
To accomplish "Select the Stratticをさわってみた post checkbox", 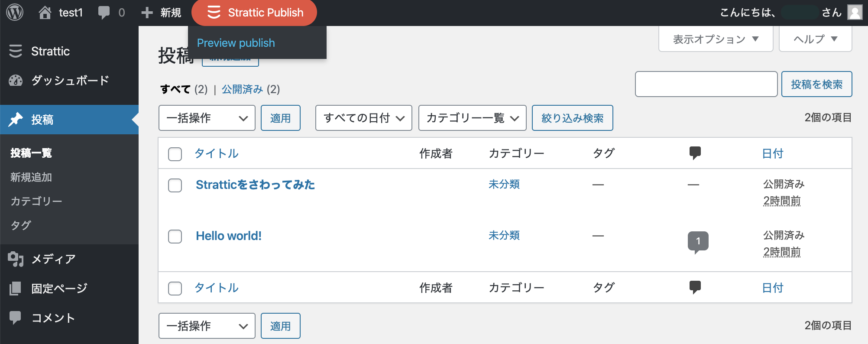I will point(175,185).
